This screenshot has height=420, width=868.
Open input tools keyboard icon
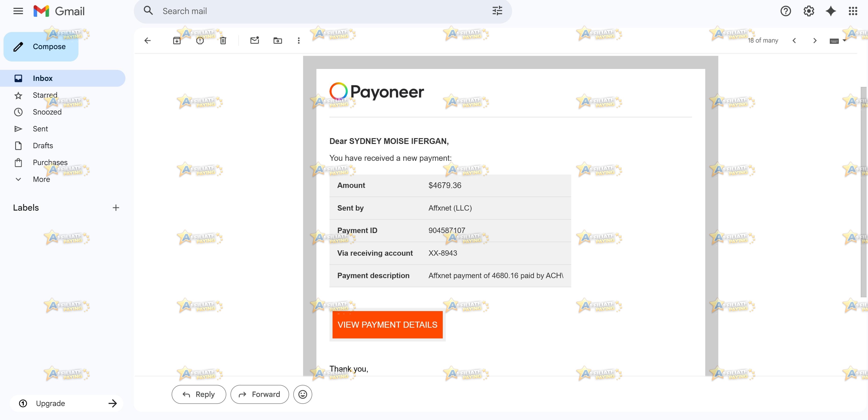pos(834,41)
